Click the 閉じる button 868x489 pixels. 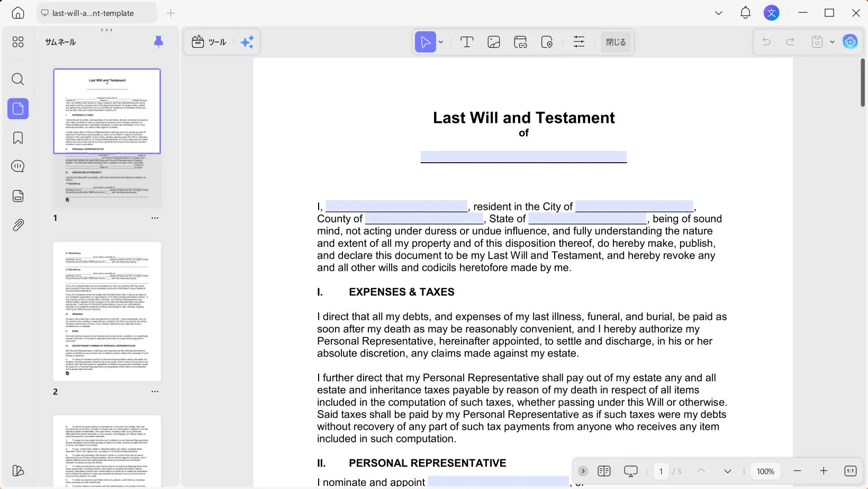click(616, 42)
